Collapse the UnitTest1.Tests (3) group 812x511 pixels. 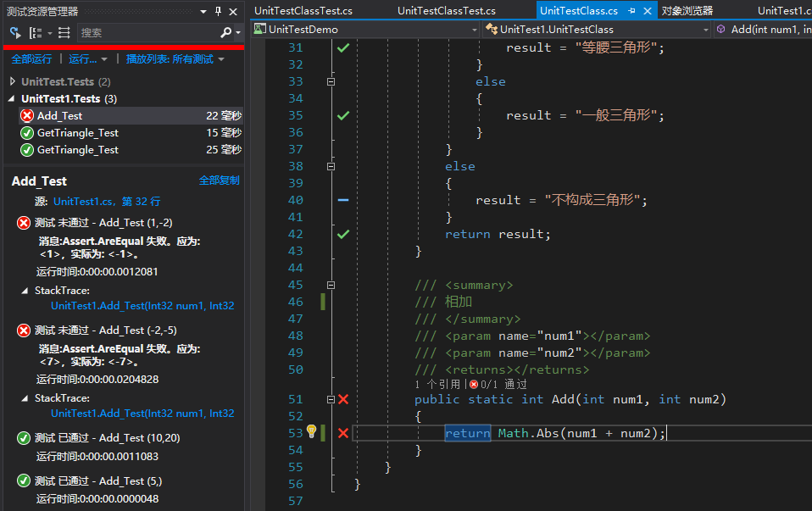pos(12,98)
